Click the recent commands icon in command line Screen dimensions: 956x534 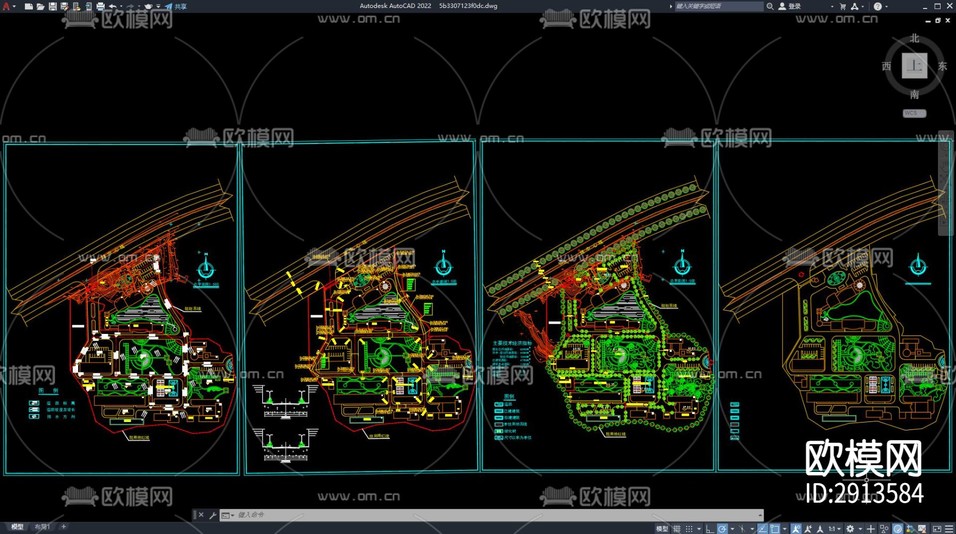(227, 515)
